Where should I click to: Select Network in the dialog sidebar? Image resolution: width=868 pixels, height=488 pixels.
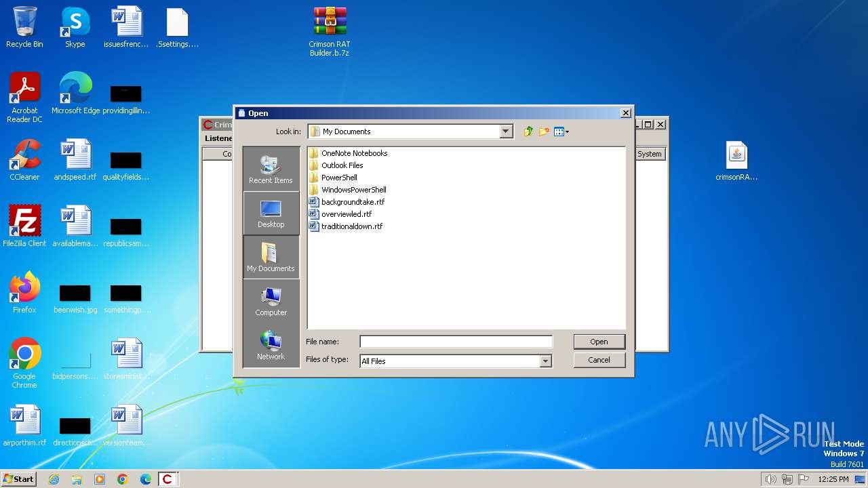tap(271, 345)
